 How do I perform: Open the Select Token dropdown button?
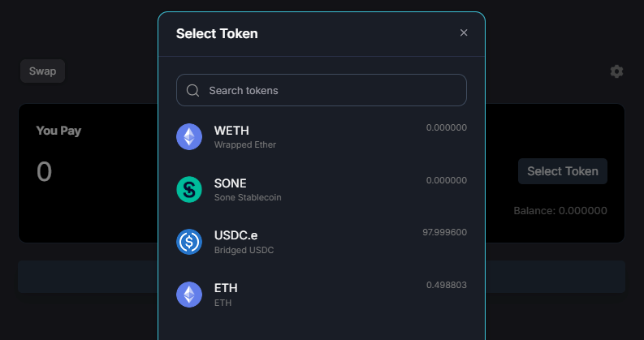point(563,171)
